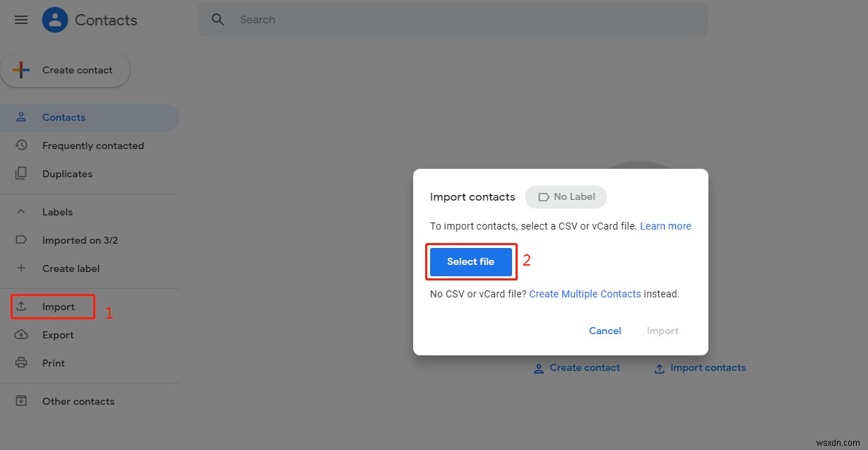Click the Contacts app logo icon
This screenshot has height=450, width=868.
(55, 20)
